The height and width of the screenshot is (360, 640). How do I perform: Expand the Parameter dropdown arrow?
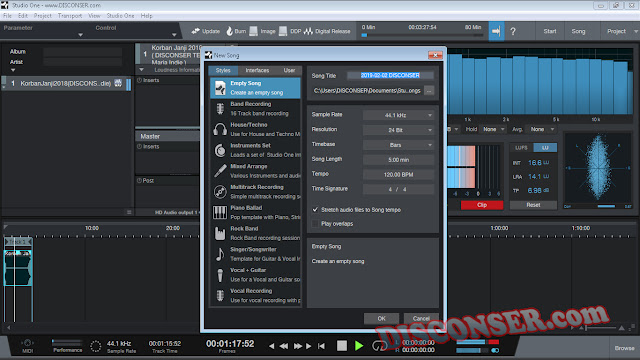click(80, 35)
